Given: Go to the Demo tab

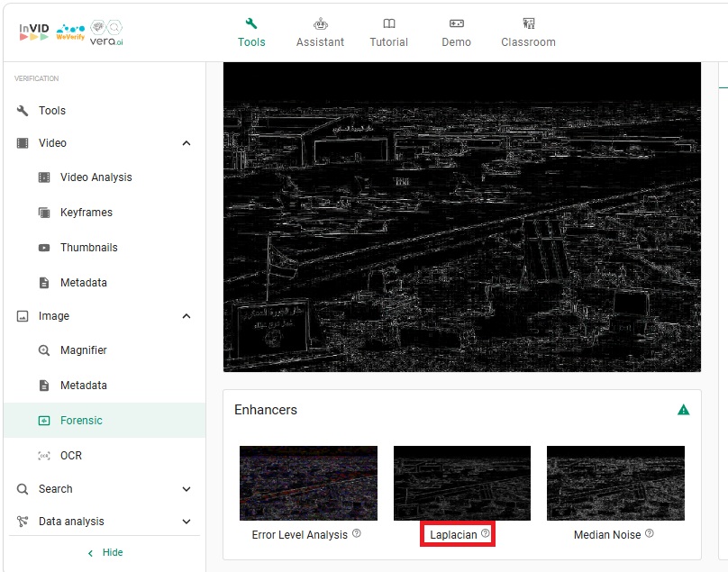Looking at the screenshot, I should coord(456,33).
